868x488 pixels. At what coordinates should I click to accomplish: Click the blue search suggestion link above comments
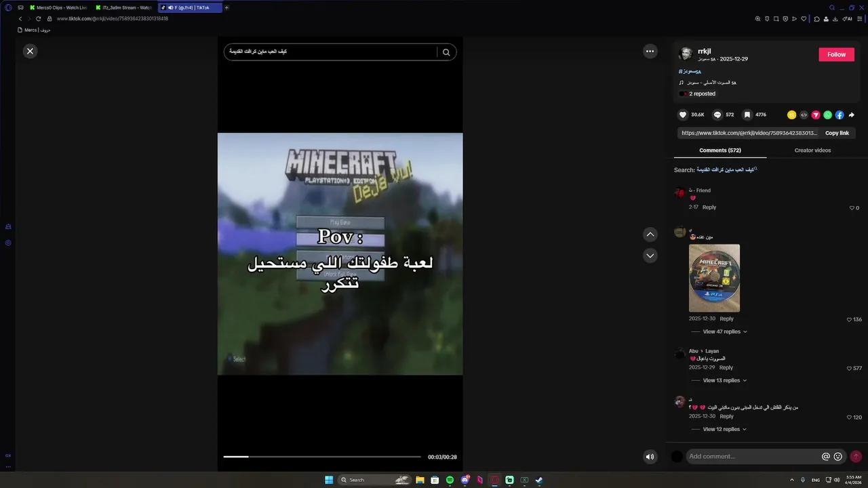pyautogui.click(x=726, y=169)
